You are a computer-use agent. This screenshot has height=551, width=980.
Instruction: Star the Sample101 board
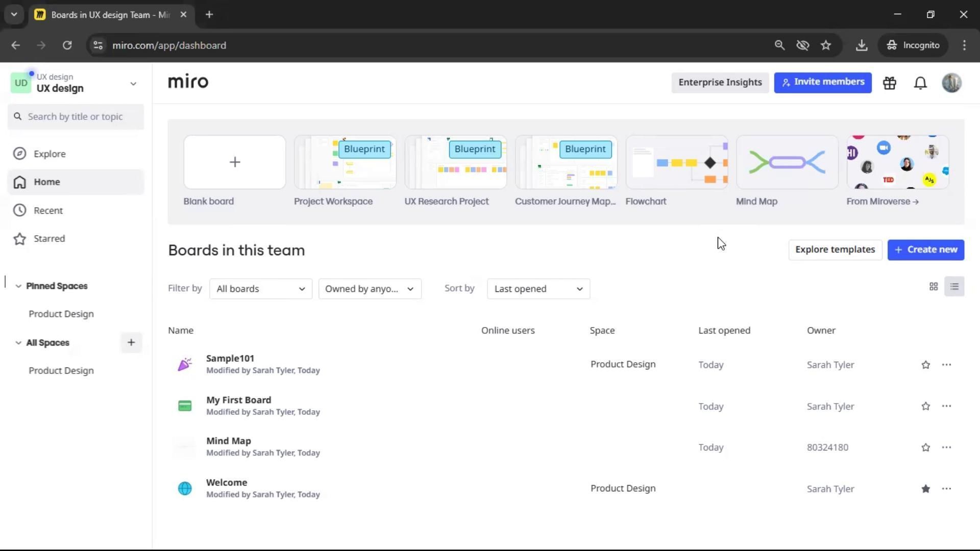coord(925,365)
